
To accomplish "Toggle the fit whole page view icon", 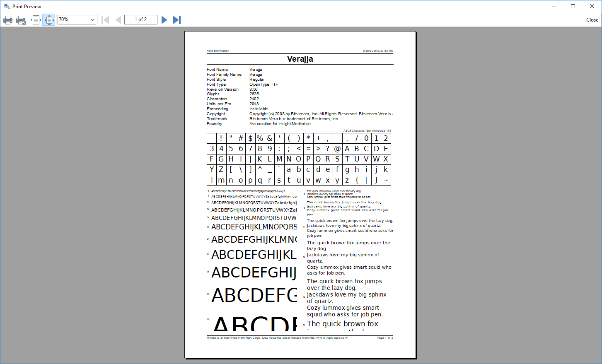I will [49, 20].
